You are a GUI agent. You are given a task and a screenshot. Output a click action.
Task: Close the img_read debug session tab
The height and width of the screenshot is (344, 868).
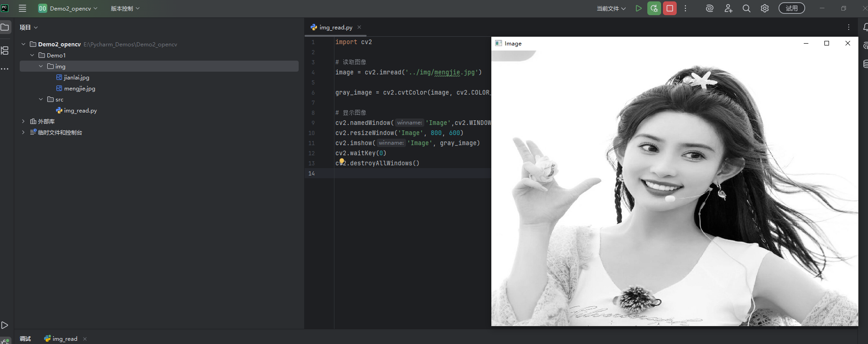pos(85,338)
